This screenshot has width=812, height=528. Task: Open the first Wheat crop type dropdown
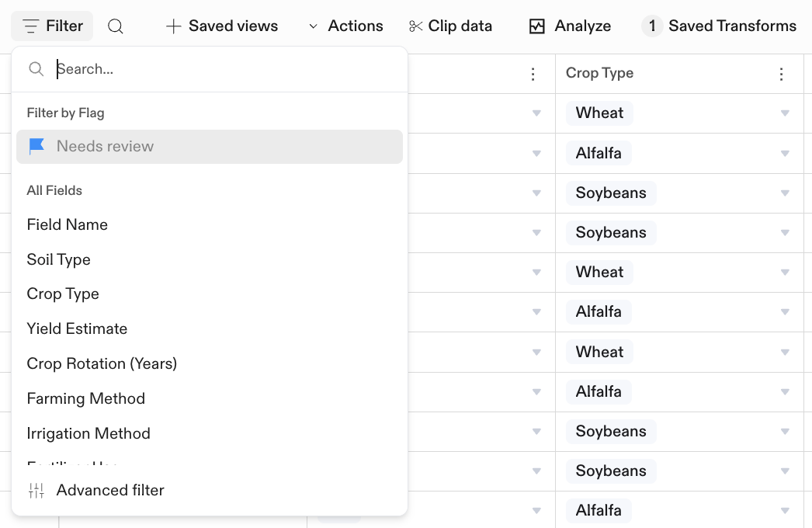tap(785, 113)
